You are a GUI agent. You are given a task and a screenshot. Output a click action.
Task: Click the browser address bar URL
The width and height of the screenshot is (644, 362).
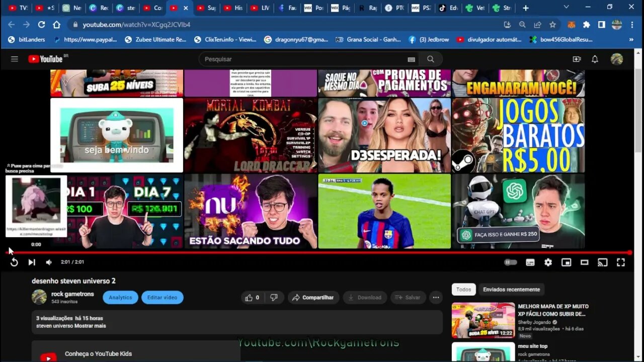[x=136, y=25]
